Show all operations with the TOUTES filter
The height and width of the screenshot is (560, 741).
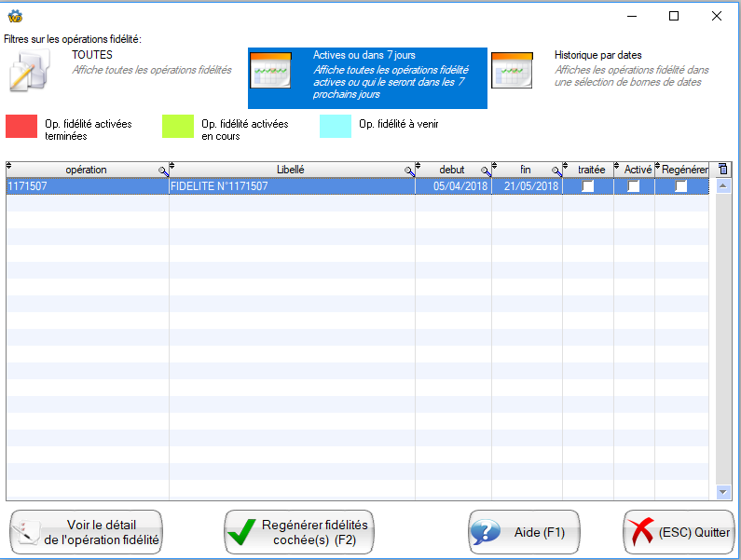pyautogui.click(x=92, y=56)
